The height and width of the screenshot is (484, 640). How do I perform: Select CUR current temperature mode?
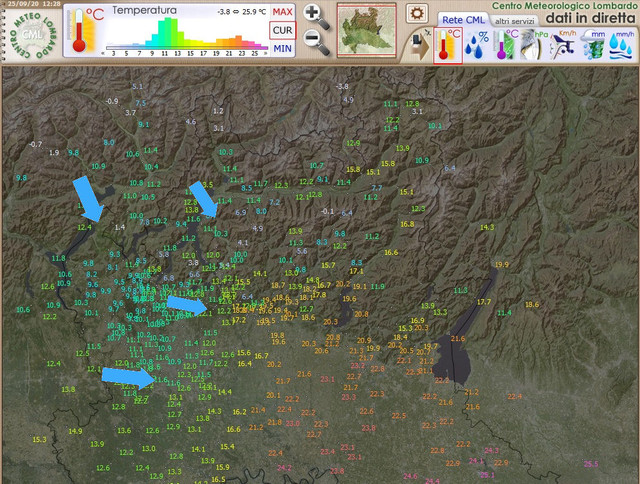tap(282, 30)
